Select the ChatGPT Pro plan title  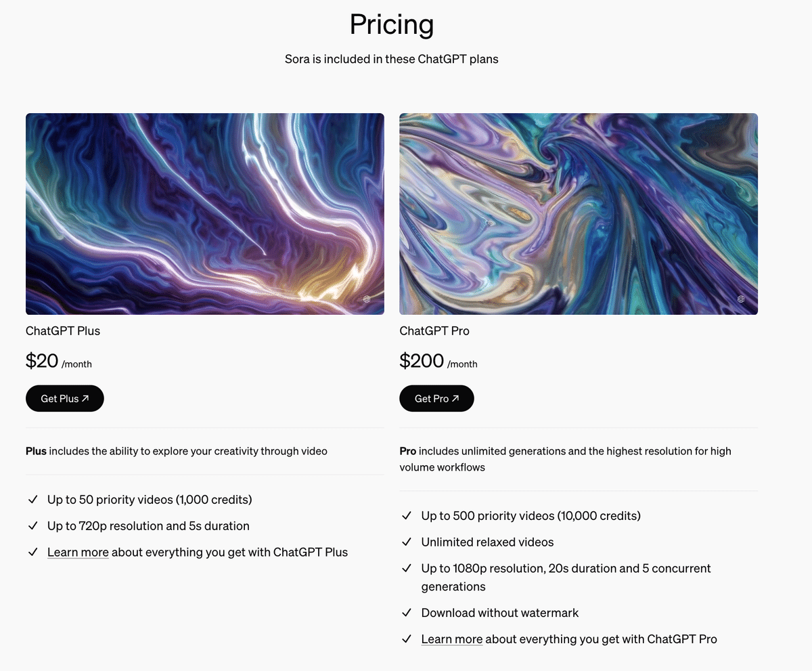click(434, 331)
